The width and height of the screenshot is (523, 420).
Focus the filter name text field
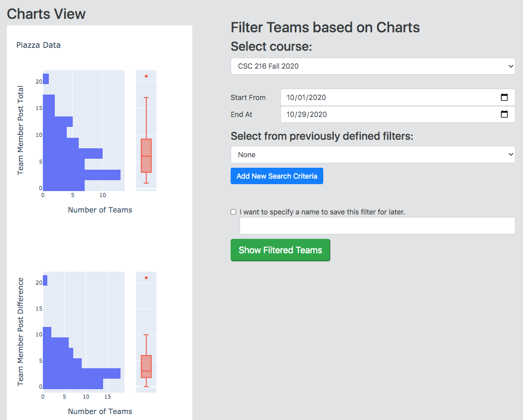pos(377,226)
